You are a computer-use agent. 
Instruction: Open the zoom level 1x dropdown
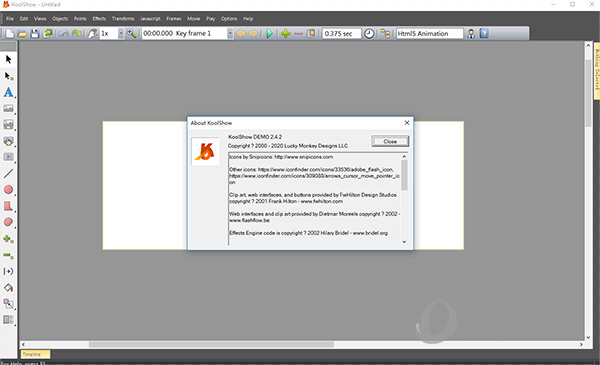[x=121, y=34]
